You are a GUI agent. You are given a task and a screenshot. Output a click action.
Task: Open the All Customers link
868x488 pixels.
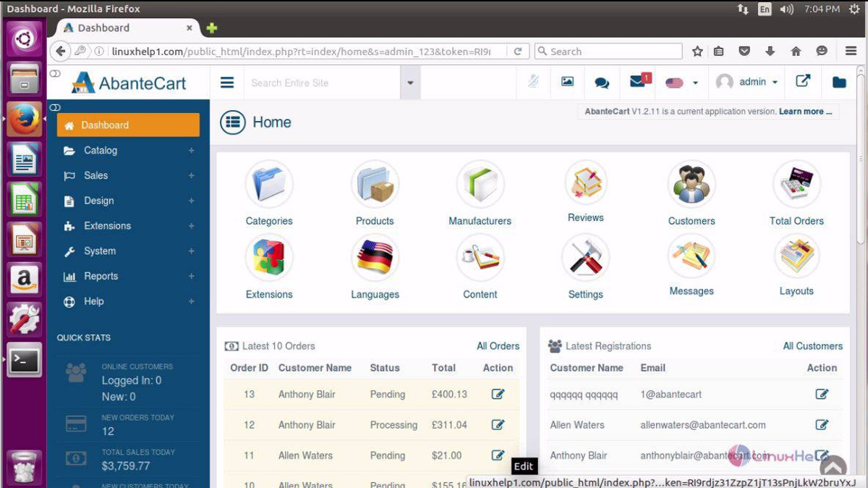(813, 346)
